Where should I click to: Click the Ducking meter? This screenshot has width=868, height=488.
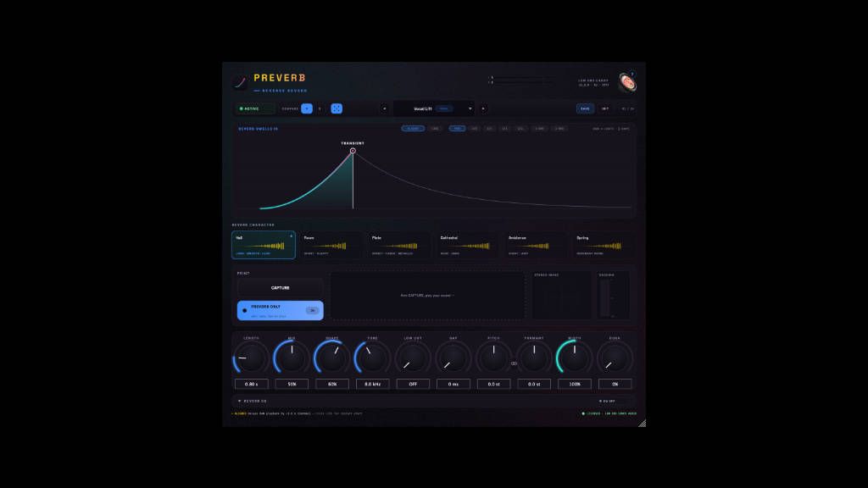614,296
